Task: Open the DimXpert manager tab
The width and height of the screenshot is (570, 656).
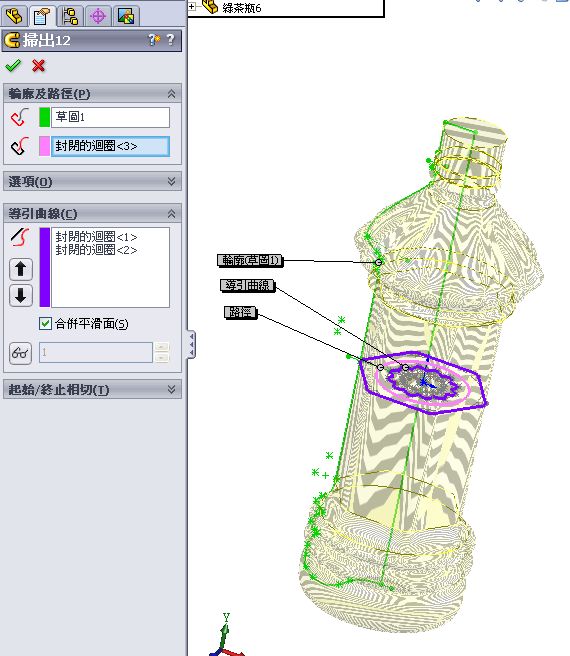Action: click(98, 16)
